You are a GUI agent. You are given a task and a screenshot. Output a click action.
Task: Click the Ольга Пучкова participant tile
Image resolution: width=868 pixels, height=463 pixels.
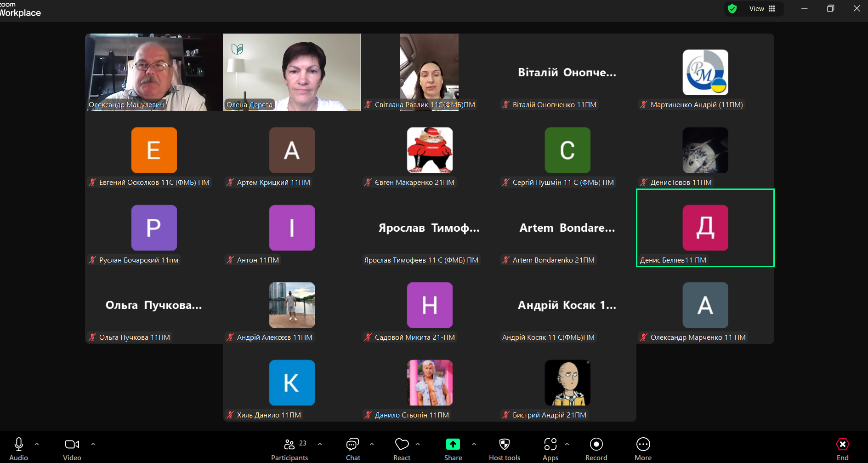point(154,305)
